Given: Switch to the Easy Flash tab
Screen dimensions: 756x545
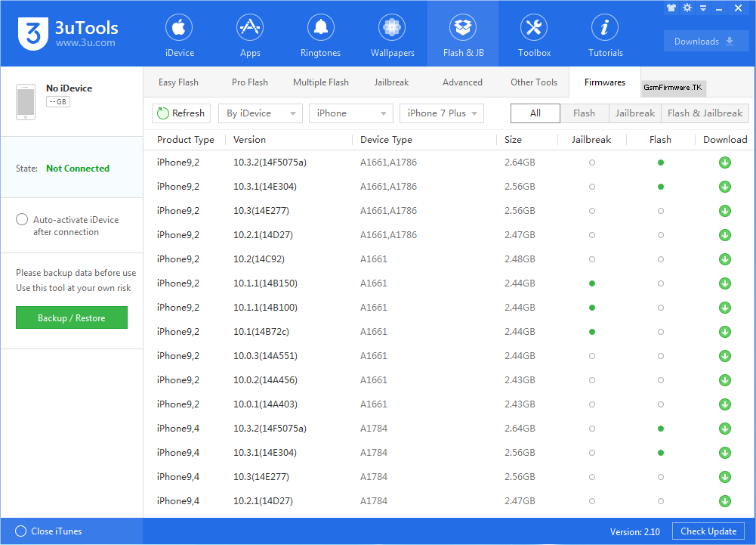Looking at the screenshot, I should [x=178, y=82].
